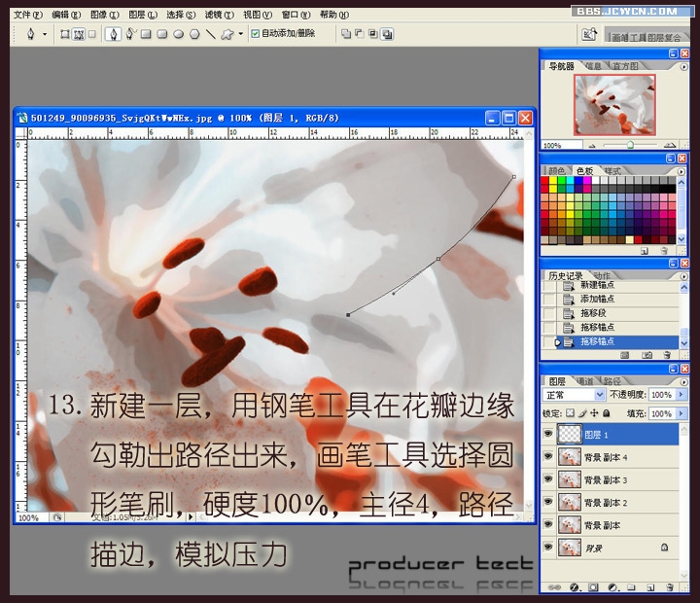The height and width of the screenshot is (603, 700).
Task: Switch to the 通道 Channels tab
Action: pyautogui.click(x=585, y=381)
